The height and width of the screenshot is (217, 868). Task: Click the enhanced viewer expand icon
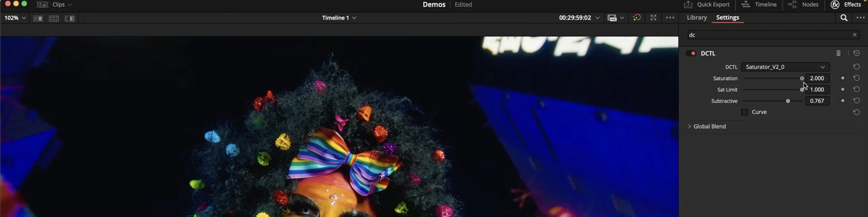point(653,17)
